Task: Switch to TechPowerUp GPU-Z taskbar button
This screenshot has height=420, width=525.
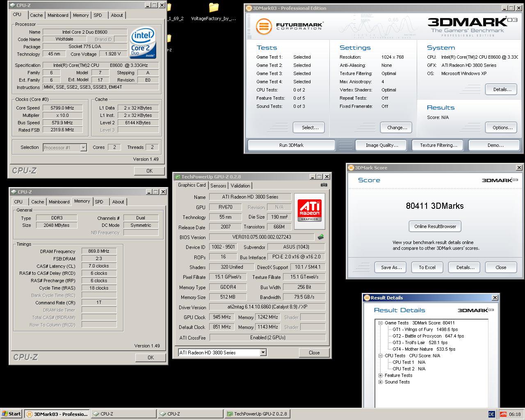Action: [257, 414]
